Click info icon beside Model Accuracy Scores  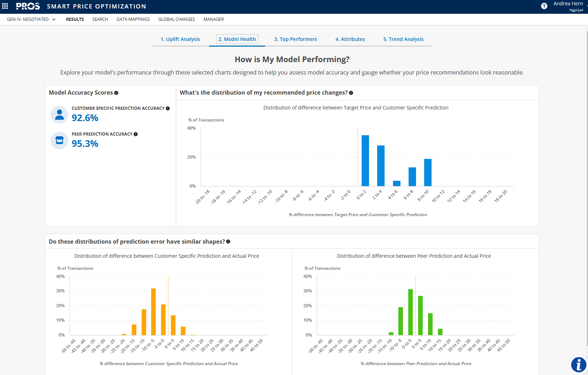point(116,93)
